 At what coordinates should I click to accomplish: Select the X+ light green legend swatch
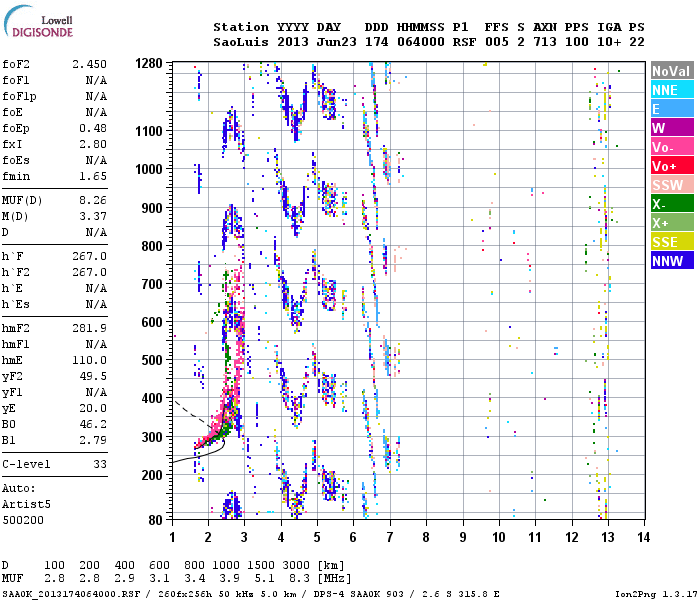tap(672, 223)
